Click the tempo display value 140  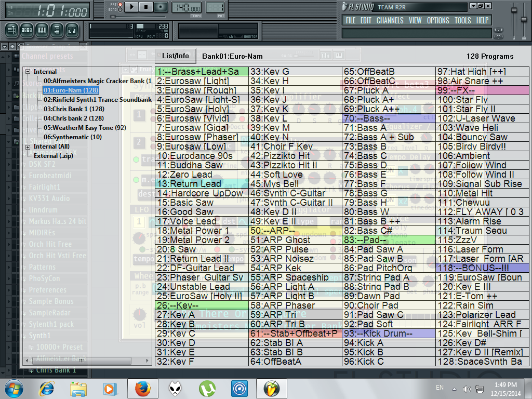186,8
